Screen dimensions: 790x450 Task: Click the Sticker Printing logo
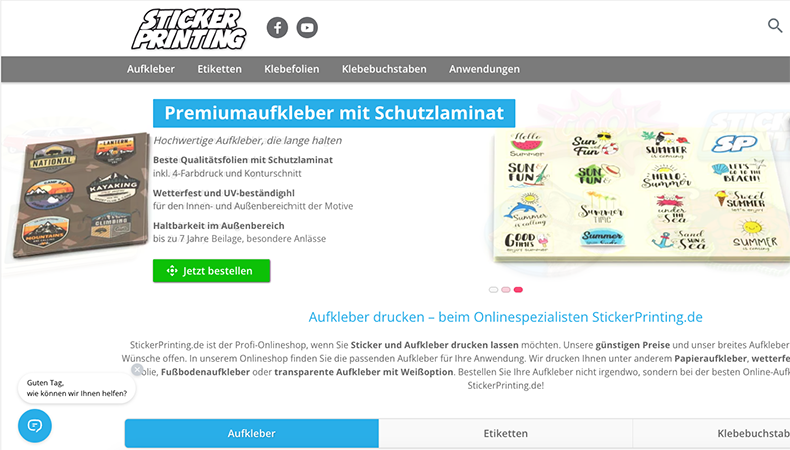[189, 29]
